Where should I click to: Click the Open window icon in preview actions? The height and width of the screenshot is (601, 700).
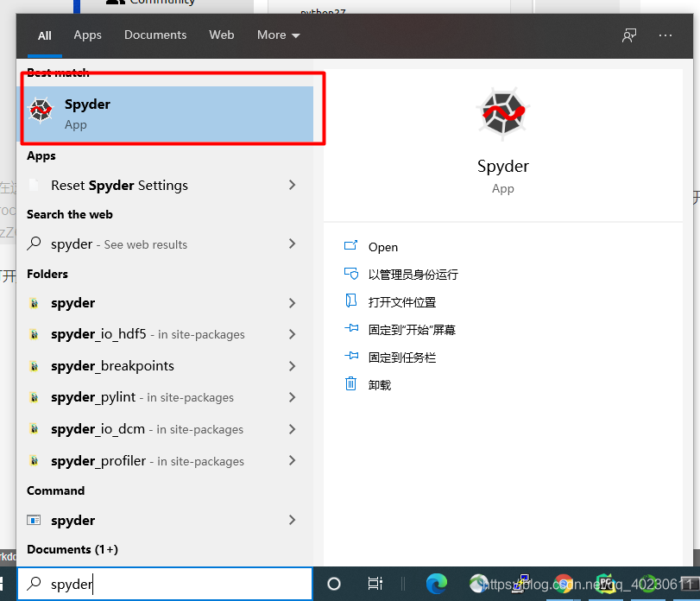tap(351, 245)
